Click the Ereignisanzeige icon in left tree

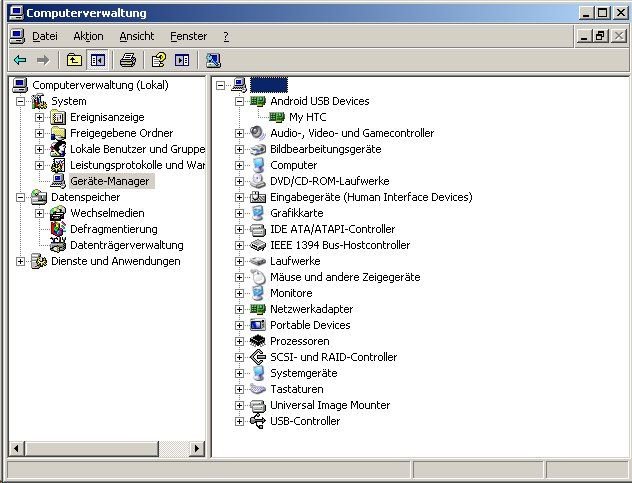pyautogui.click(x=58, y=117)
